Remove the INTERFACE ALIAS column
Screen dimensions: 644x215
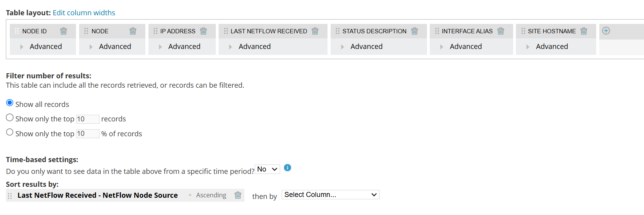coord(501,31)
